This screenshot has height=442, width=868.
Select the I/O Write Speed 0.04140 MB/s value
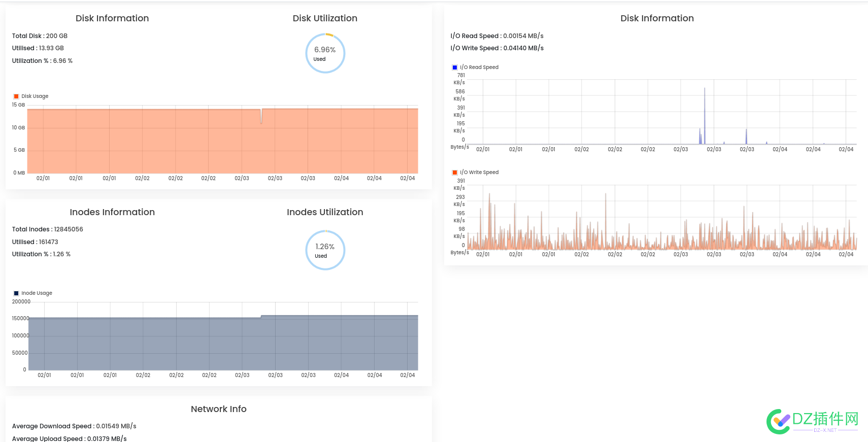point(523,48)
